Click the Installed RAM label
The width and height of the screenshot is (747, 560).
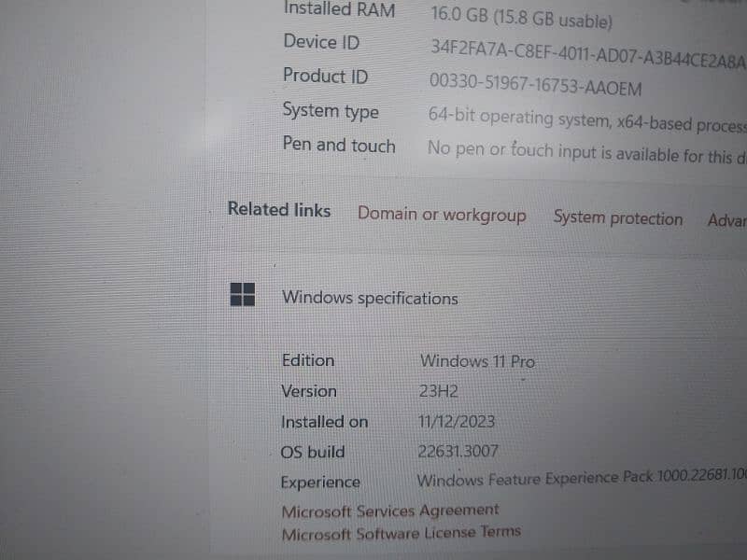pos(339,10)
